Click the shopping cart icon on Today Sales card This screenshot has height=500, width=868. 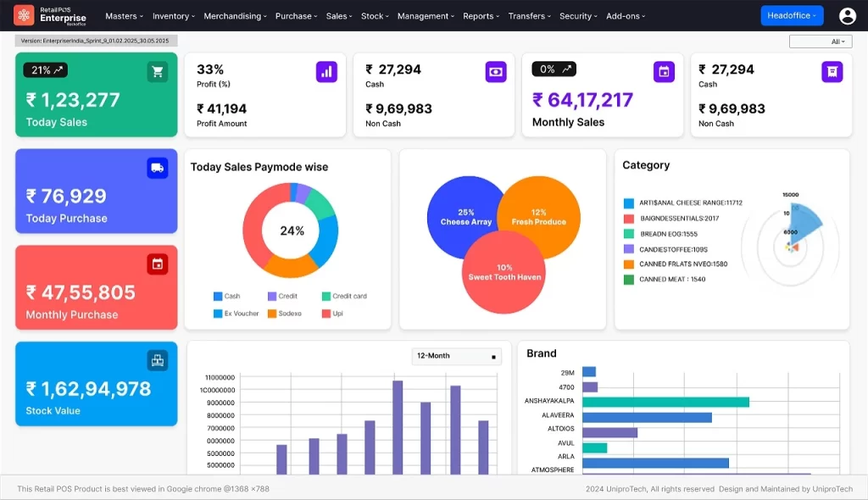(156, 72)
